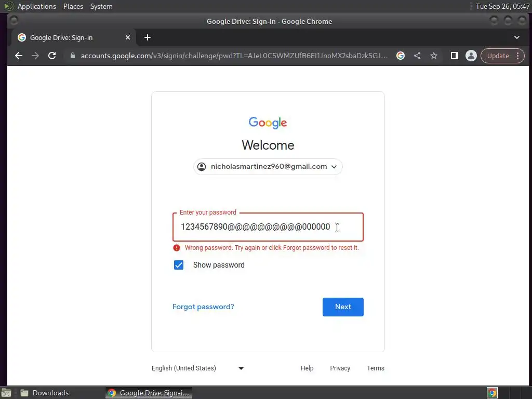Image resolution: width=532 pixels, height=399 pixels.
Task: Click the forward navigation arrow
Action: click(x=35, y=56)
